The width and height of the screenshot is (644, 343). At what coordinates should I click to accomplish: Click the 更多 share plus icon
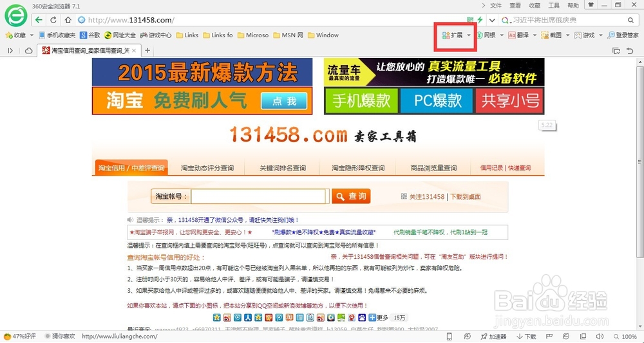click(x=372, y=317)
